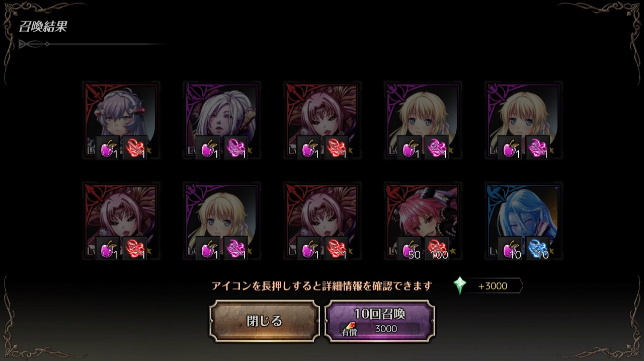
Task: Tap the pink twin-tail character with 50 apples
Action: click(x=423, y=222)
